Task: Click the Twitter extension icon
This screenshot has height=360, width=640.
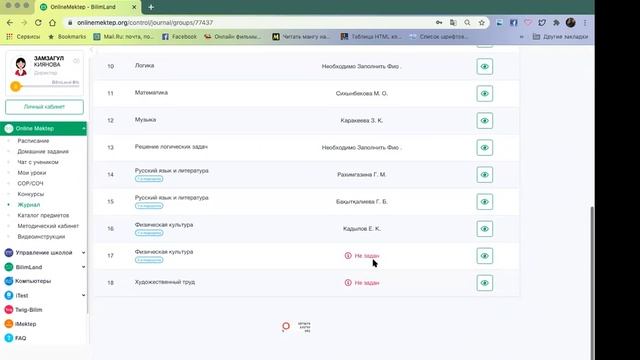Action: tap(542, 23)
